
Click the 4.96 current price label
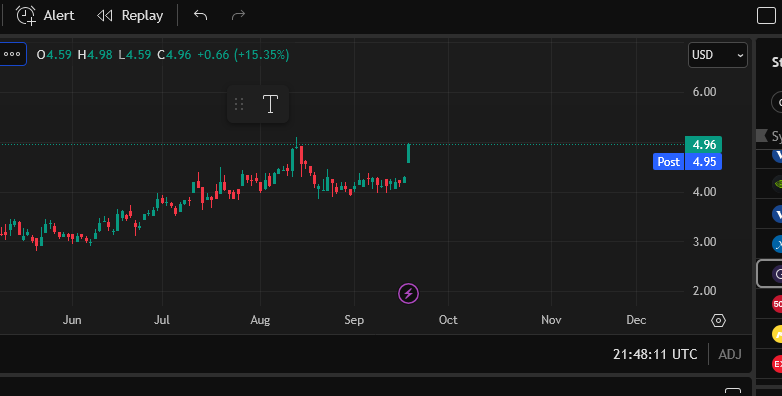pos(703,145)
